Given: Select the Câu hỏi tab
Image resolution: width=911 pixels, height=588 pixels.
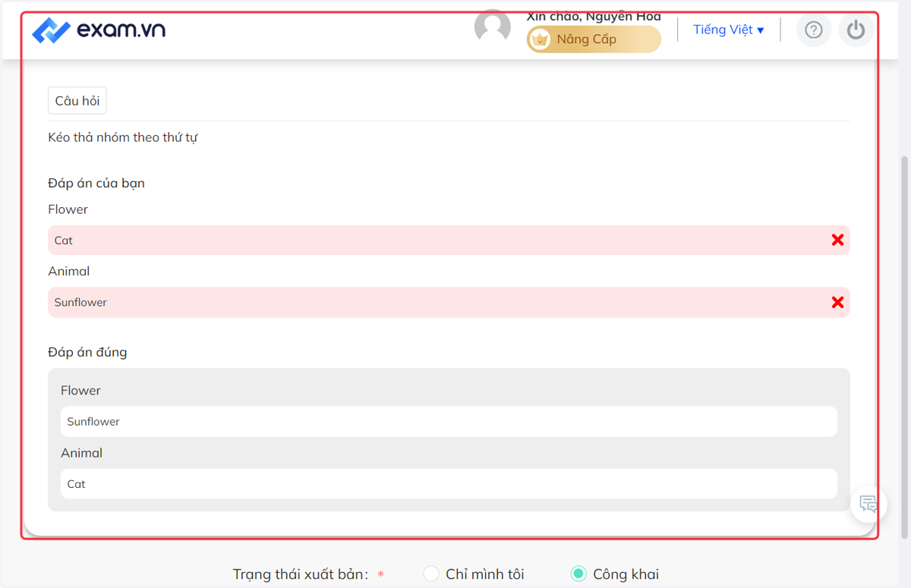Looking at the screenshot, I should (77, 101).
